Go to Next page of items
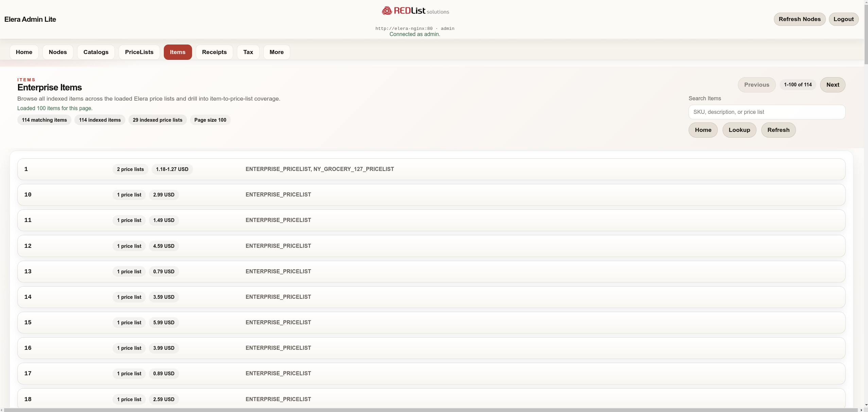The image size is (868, 412). click(x=832, y=85)
